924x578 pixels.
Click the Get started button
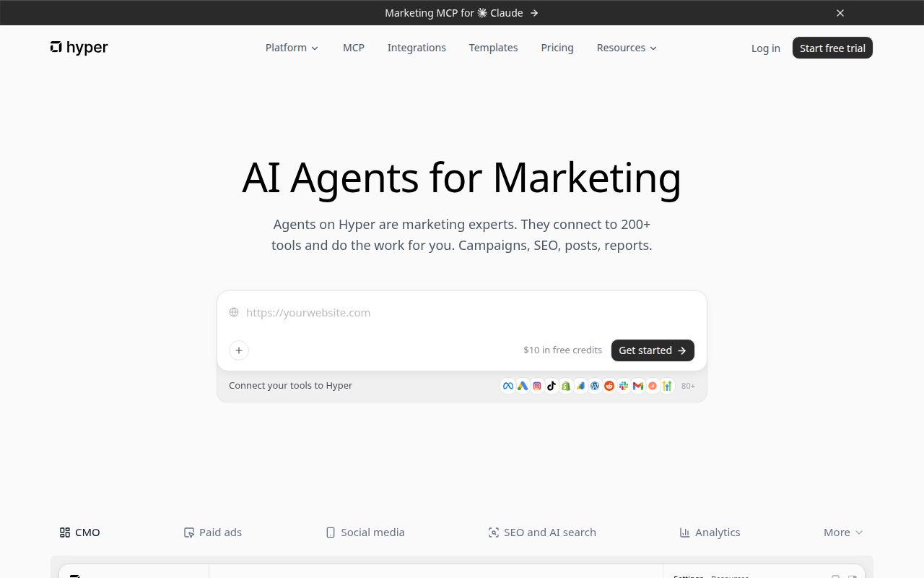[653, 350]
